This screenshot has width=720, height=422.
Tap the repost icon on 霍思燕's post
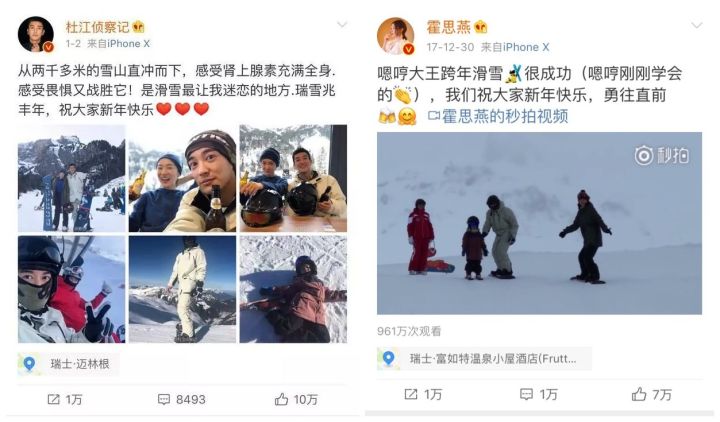coord(411,394)
